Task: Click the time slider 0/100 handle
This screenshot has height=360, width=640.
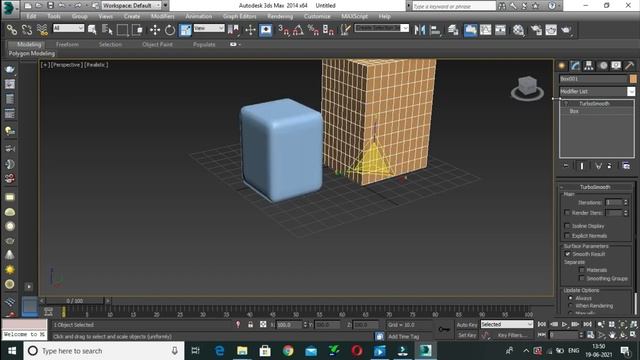Action: point(75,301)
